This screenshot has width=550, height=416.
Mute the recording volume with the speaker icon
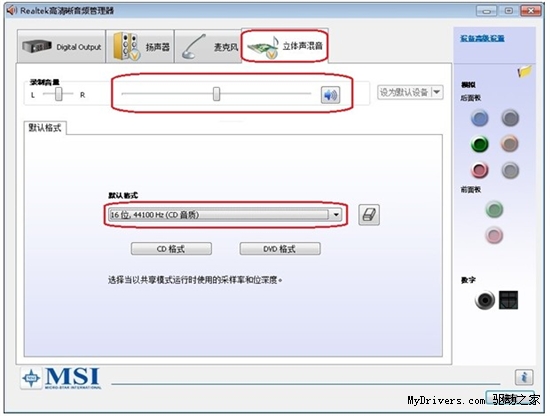(x=330, y=95)
